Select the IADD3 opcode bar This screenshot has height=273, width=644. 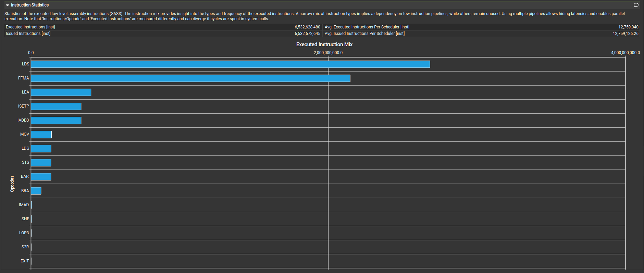coord(56,121)
